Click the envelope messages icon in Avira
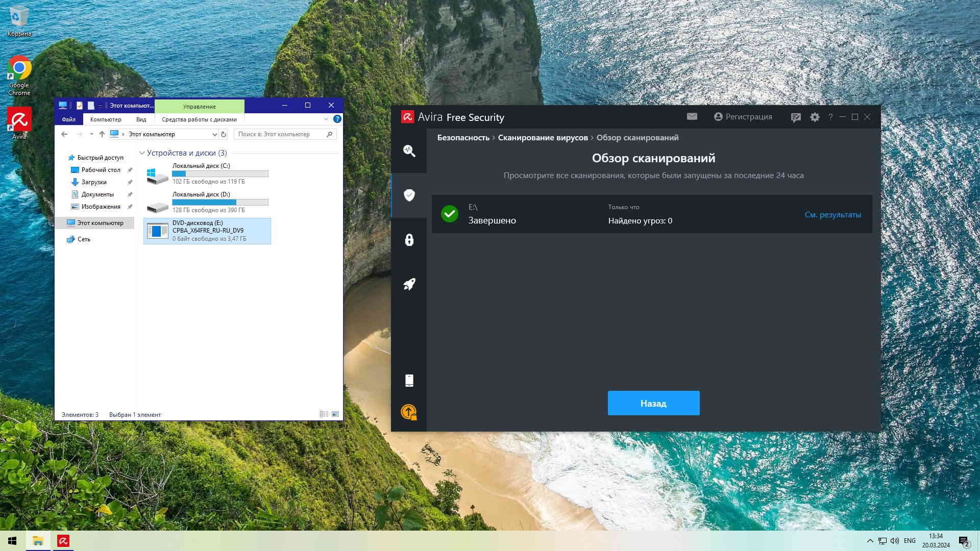 pyautogui.click(x=692, y=117)
